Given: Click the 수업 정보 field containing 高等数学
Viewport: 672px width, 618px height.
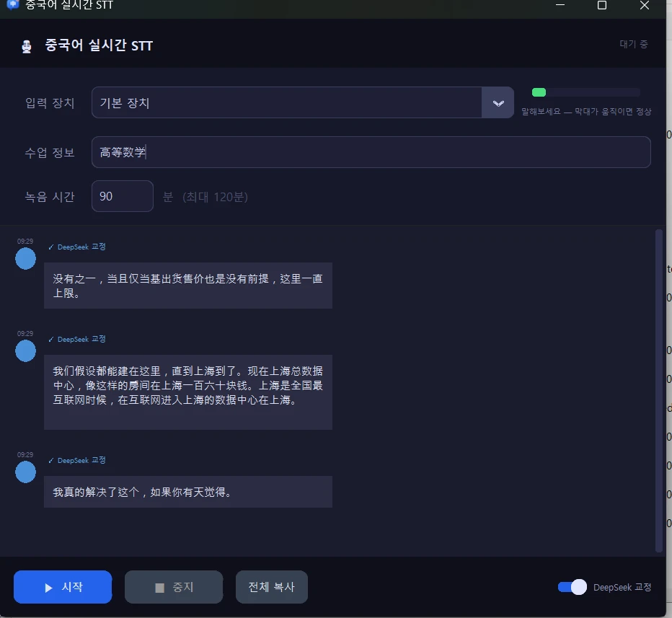Looking at the screenshot, I should pos(371,152).
